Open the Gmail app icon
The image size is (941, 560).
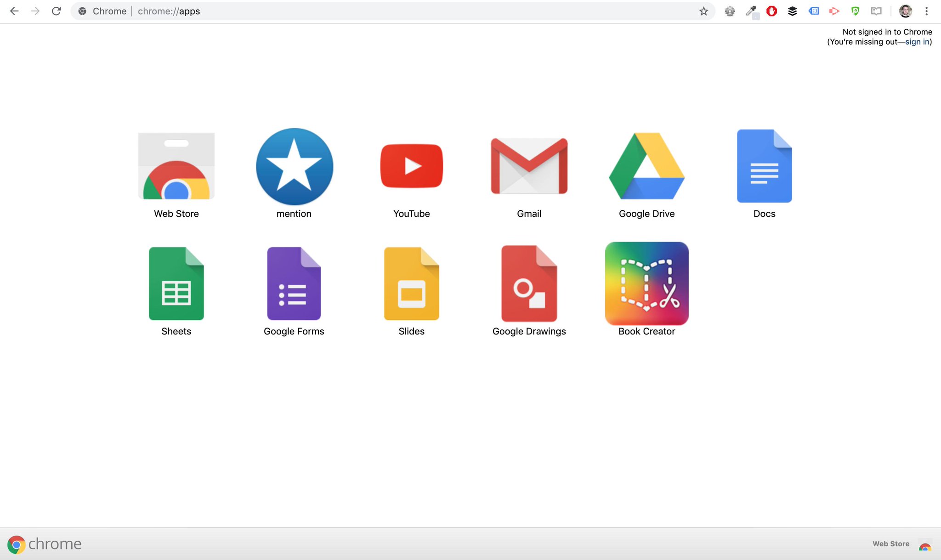529,166
